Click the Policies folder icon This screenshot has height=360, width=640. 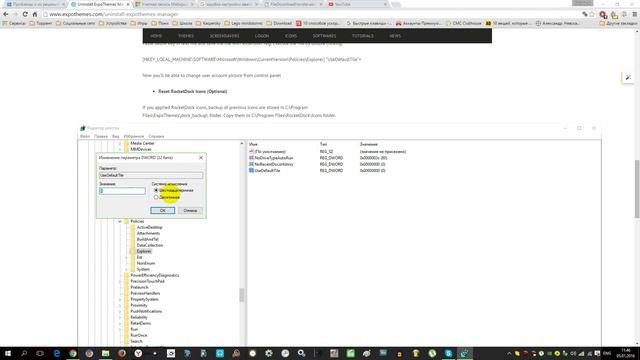(127, 221)
